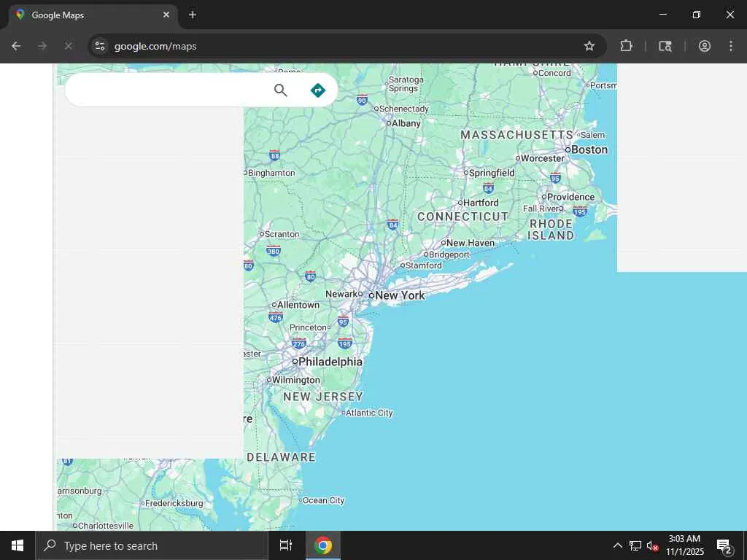Open directions with the blue diamond icon
The image size is (747, 560).
click(318, 90)
